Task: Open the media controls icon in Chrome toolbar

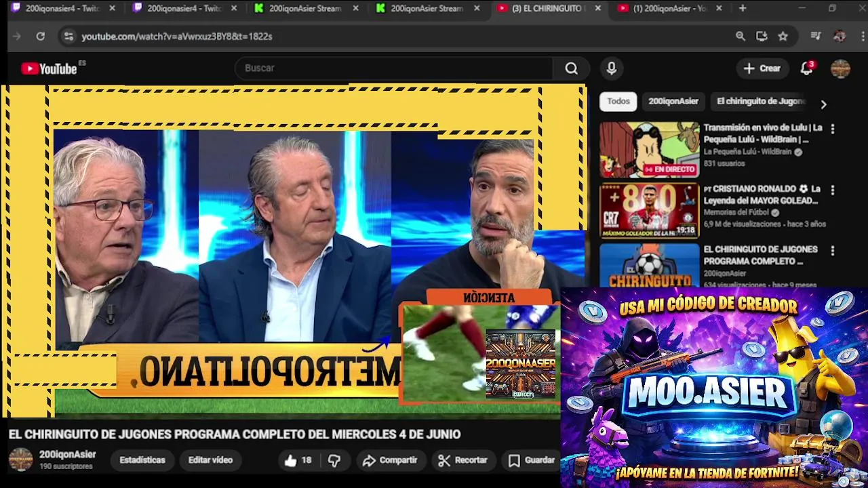Action: (815, 37)
